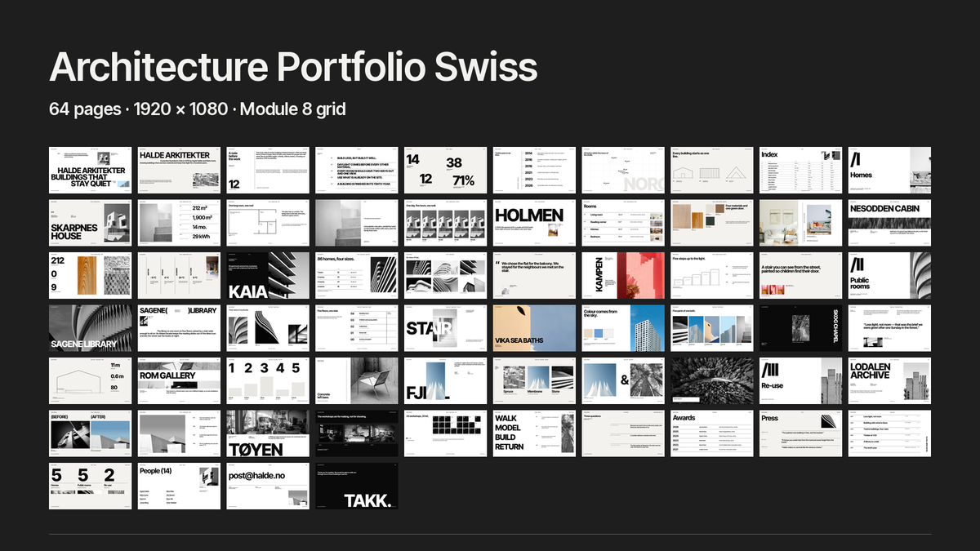Open the Spruce, Membrane, Stone slide
This screenshot has width=980, height=551.
tap(534, 380)
